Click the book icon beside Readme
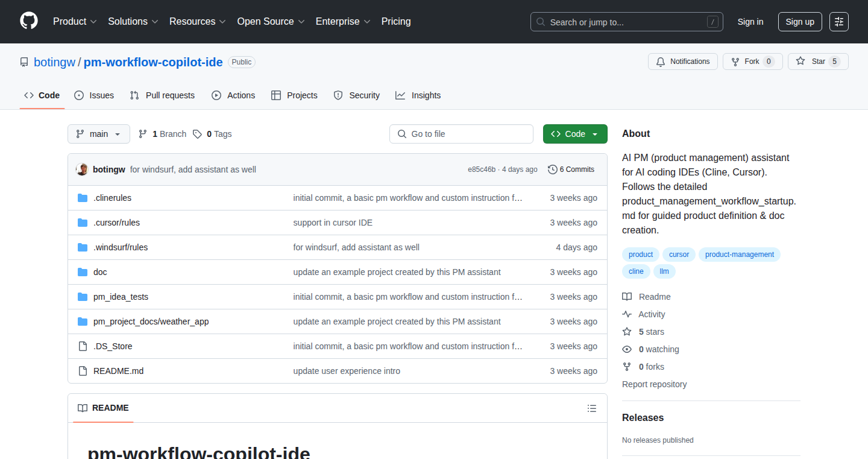 click(x=627, y=297)
